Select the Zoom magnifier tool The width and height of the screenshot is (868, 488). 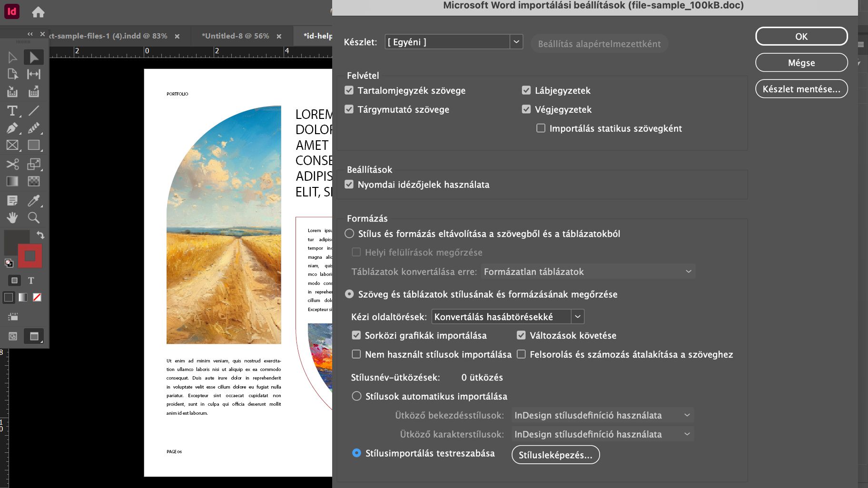click(34, 218)
